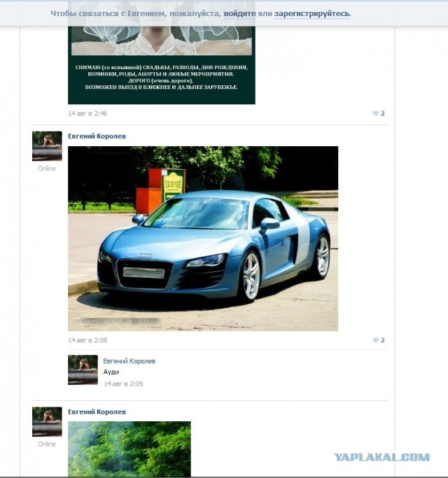This screenshot has width=448, height=478.
Task: Open the green forest photo
Action: pos(129,449)
